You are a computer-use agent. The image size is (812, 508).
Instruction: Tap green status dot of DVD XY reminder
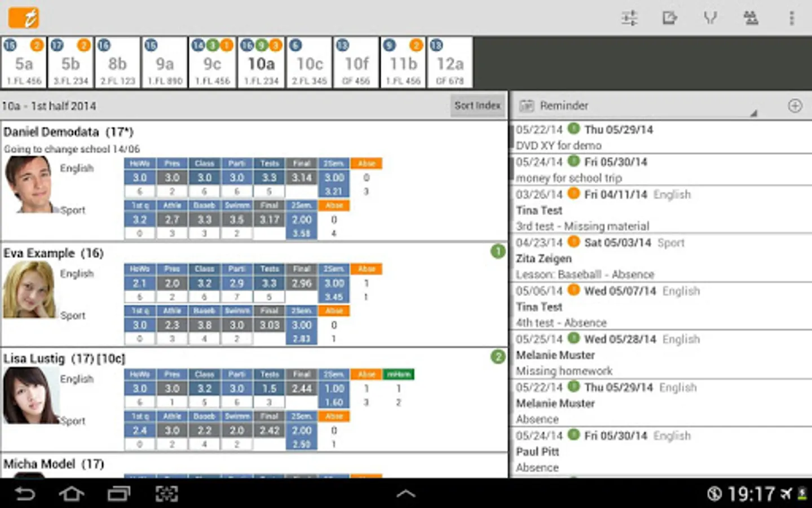coord(573,129)
